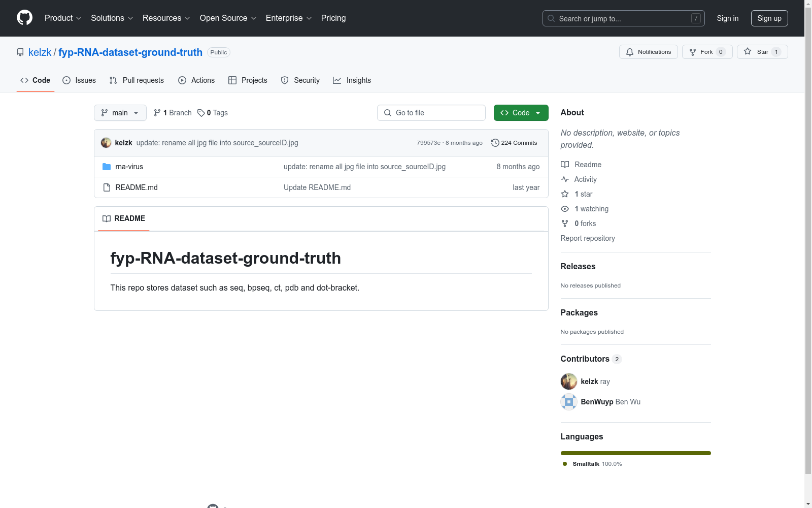Go to GitHub home via Octocat logo
This screenshot has height=508, width=812.
click(x=24, y=18)
